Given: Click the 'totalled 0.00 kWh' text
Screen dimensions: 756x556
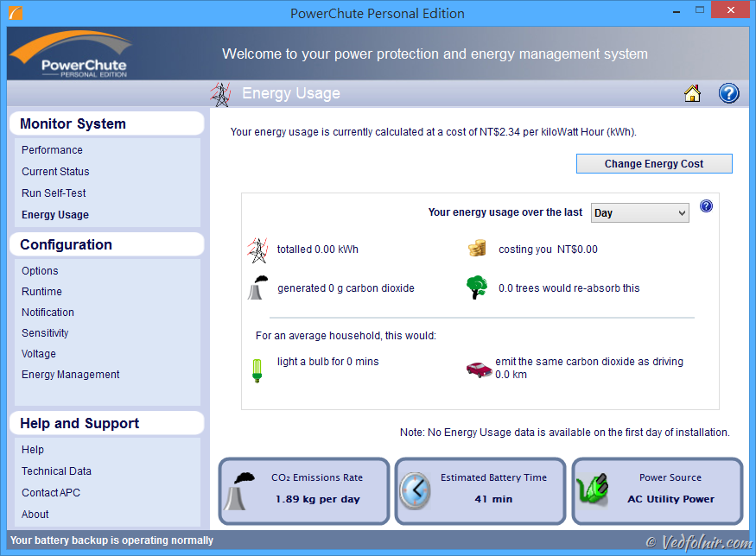Looking at the screenshot, I should (x=318, y=250).
